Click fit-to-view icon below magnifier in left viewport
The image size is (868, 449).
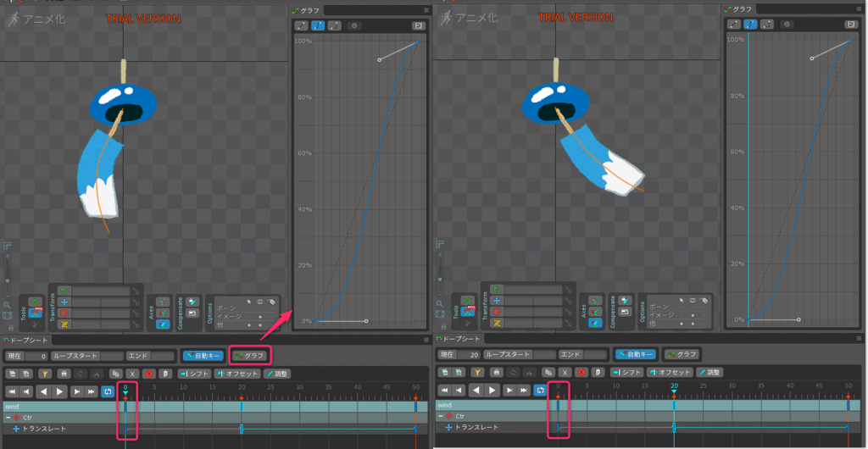coord(7,316)
